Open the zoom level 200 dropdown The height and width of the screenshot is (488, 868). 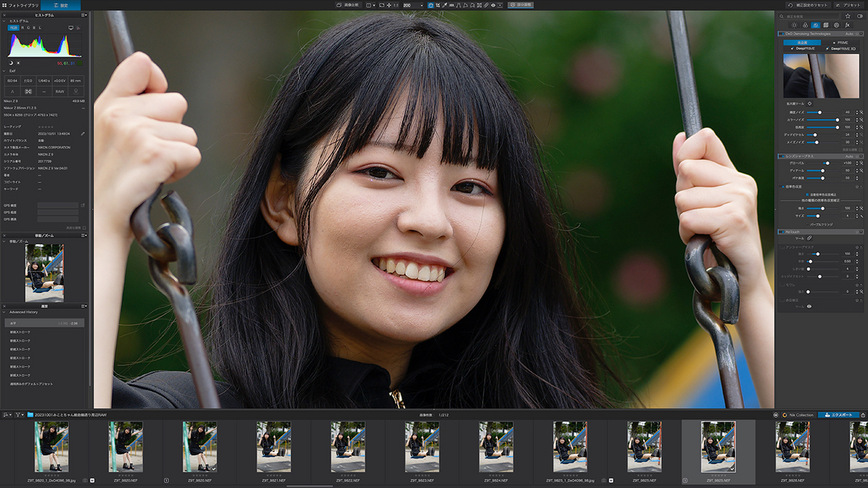(412, 5)
